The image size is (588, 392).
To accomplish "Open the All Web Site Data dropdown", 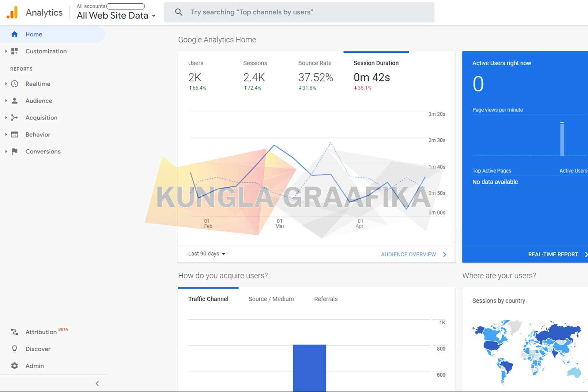I will [116, 16].
